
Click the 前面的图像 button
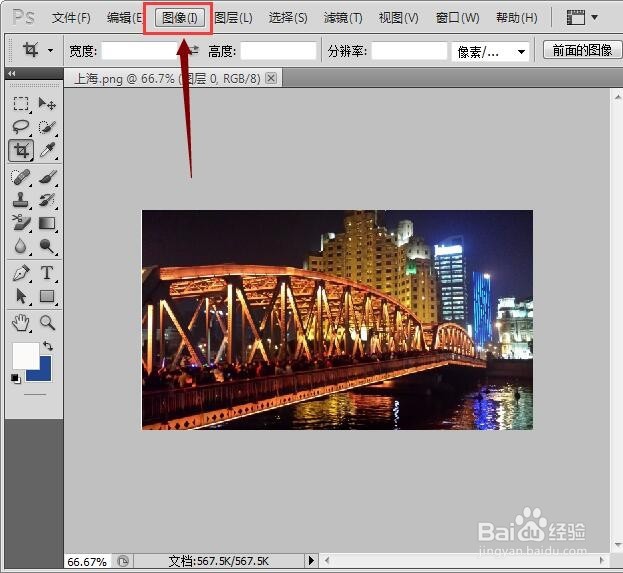(582, 50)
